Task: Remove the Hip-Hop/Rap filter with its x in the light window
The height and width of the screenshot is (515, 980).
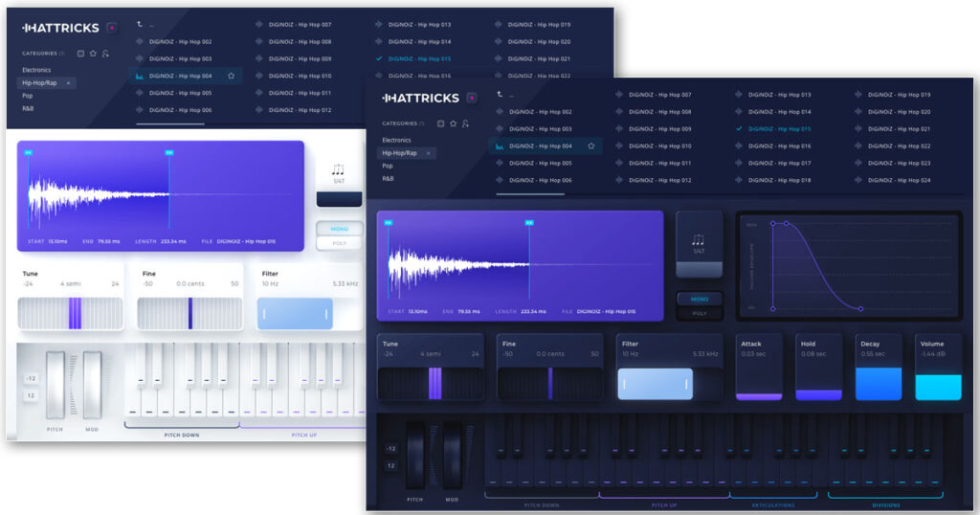Action: pos(68,83)
